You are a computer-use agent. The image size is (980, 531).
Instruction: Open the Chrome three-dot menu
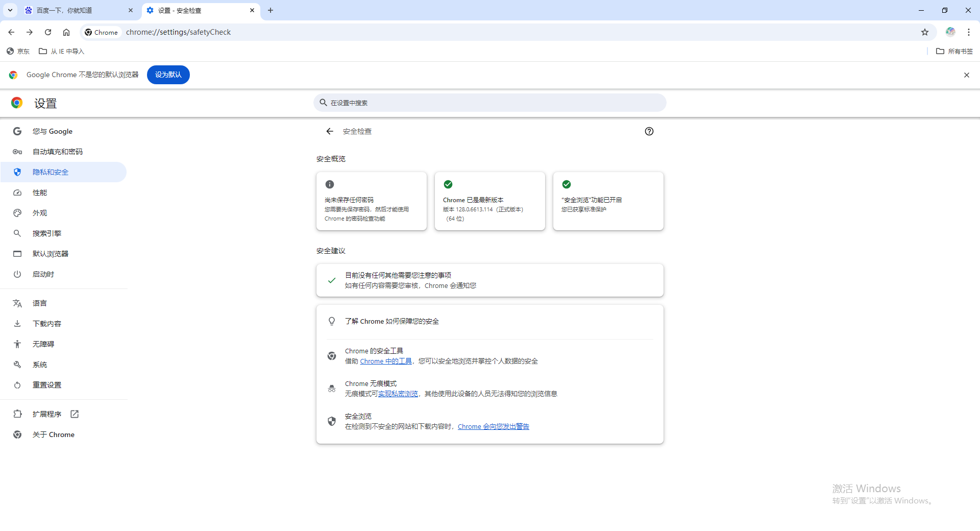click(x=969, y=32)
